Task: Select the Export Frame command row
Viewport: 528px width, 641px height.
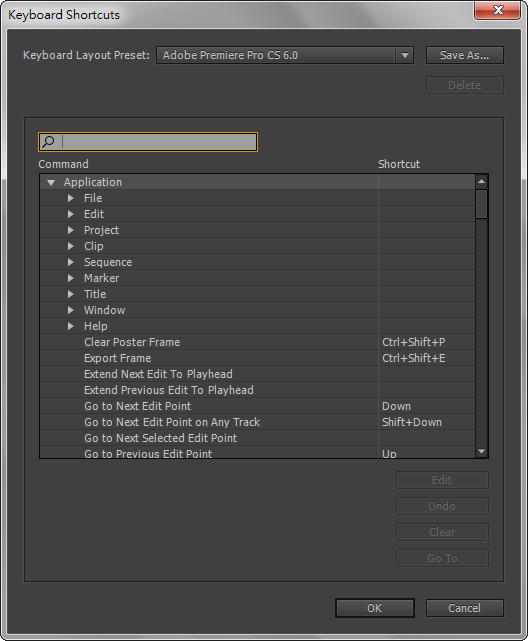Action: click(257, 358)
